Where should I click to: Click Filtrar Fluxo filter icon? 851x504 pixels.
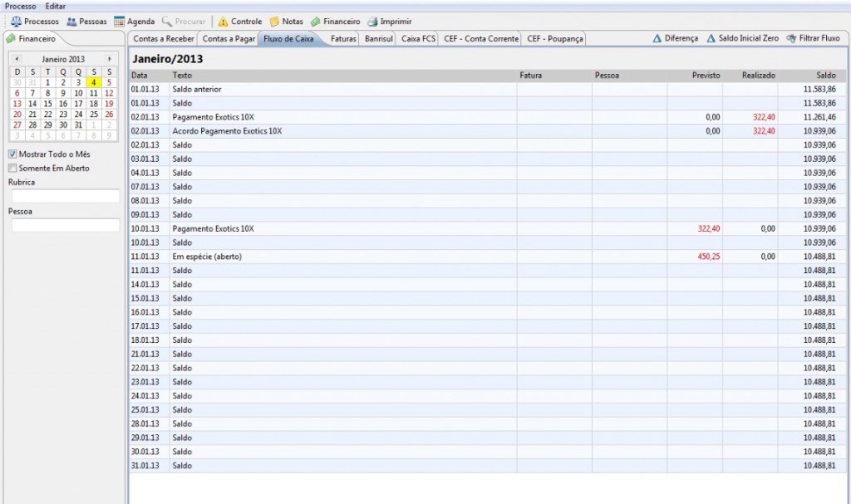pos(791,38)
